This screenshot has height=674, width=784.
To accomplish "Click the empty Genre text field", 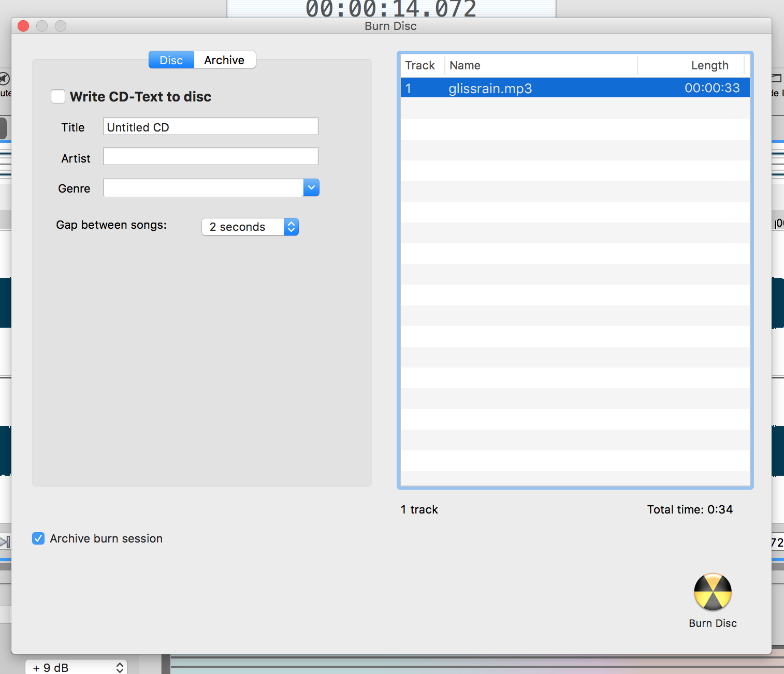I will 202,187.
